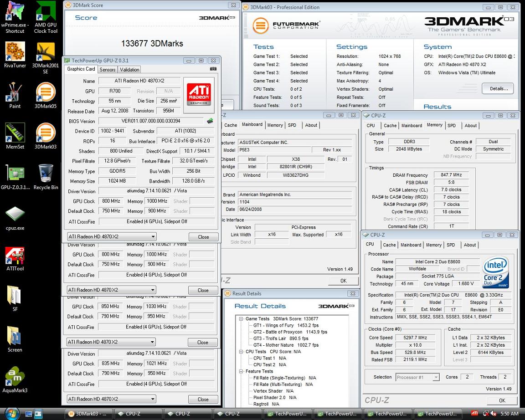The image size is (525, 420).
Task: Click the GPU-Z screenshot camera icon
Action: [x=213, y=69]
